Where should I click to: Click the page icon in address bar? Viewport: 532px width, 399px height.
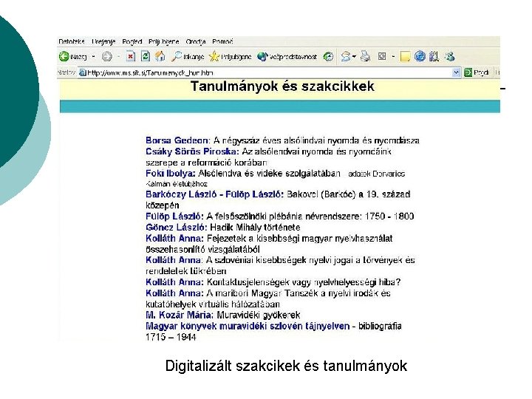click(x=82, y=72)
